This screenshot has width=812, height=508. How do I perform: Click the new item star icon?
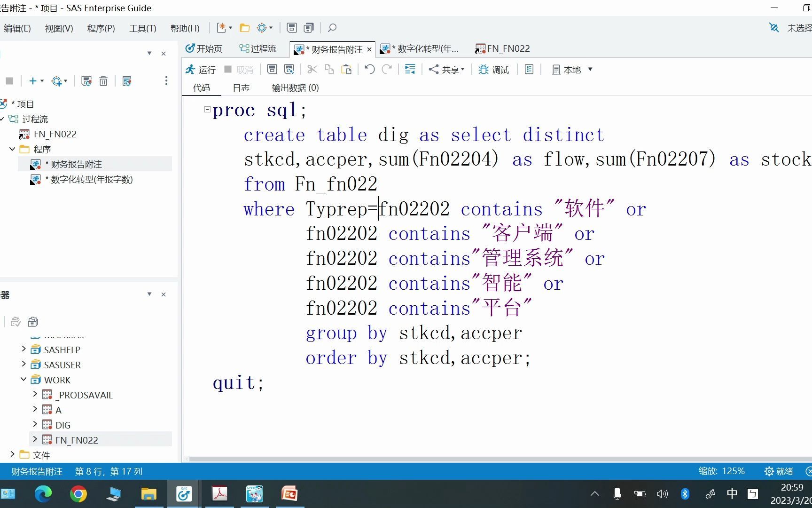[221, 28]
